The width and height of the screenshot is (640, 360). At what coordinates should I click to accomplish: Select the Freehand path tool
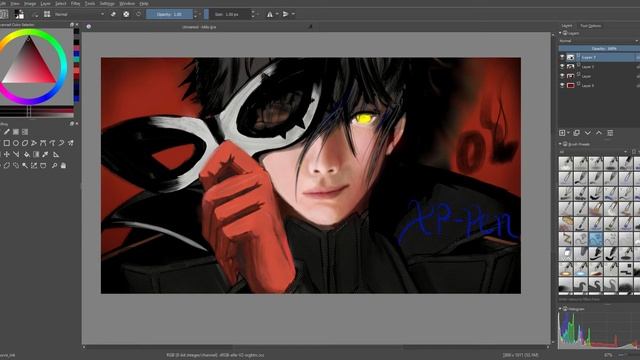pos(52,143)
